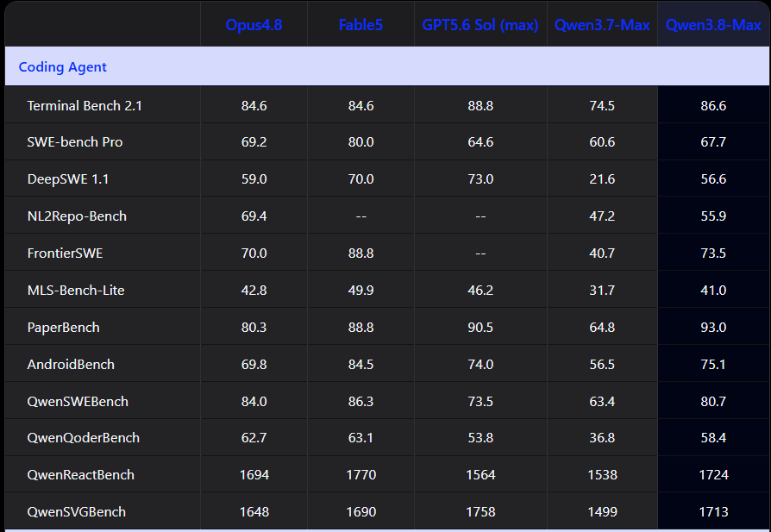The image size is (771, 532).
Task: Click the 55.9 NL2Repo-Bench score
Action: click(713, 216)
